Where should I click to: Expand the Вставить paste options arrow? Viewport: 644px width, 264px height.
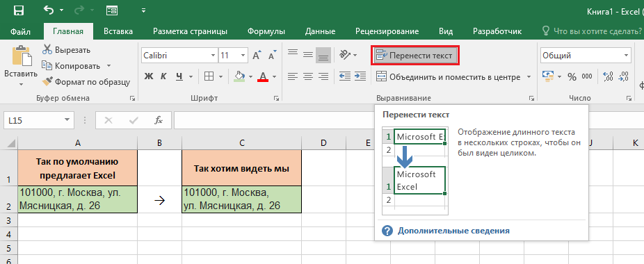pos(21,84)
